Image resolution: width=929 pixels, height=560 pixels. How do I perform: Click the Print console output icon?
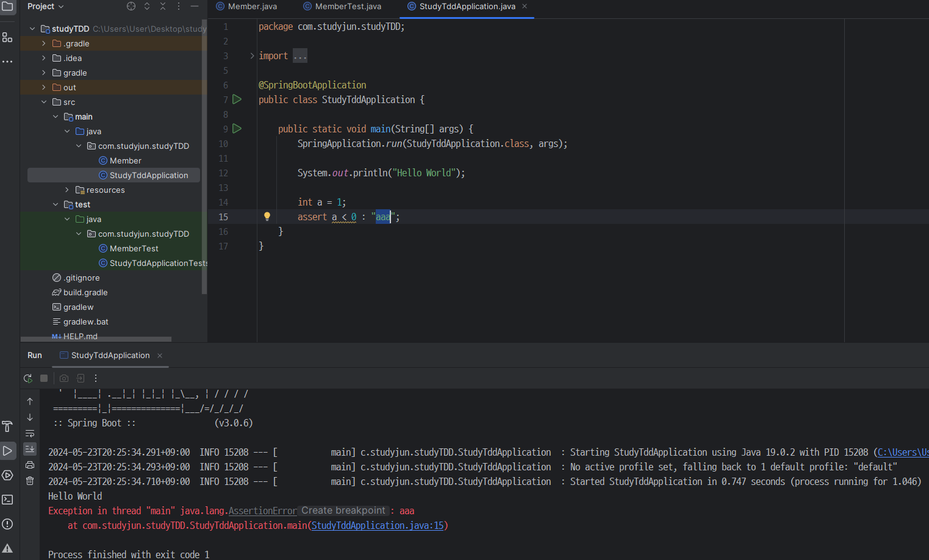(30, 465)
